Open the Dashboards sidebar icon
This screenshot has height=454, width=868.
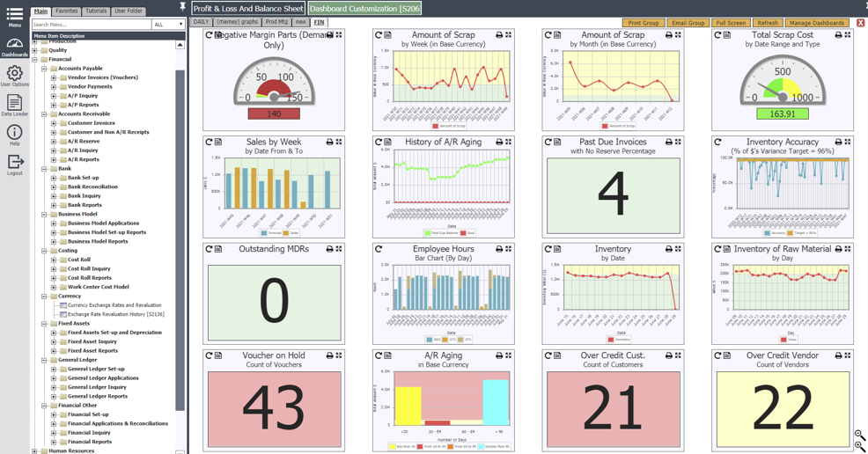point(15,46)
